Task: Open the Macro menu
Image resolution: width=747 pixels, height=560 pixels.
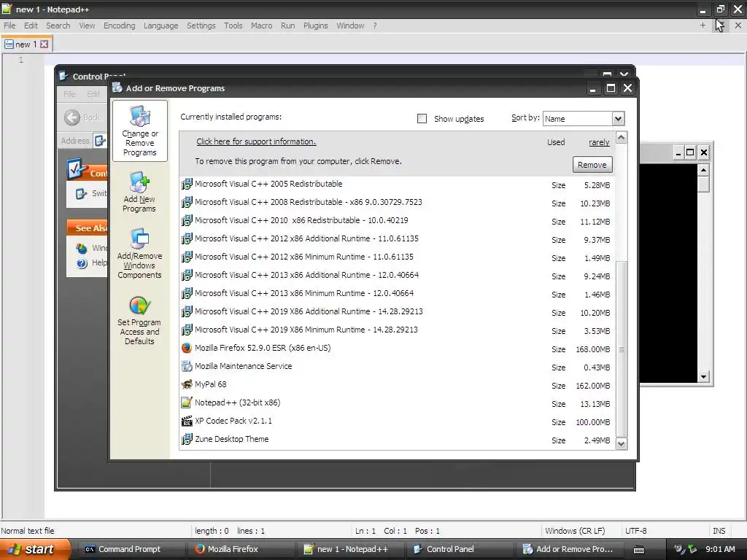Action: [262, 26]
